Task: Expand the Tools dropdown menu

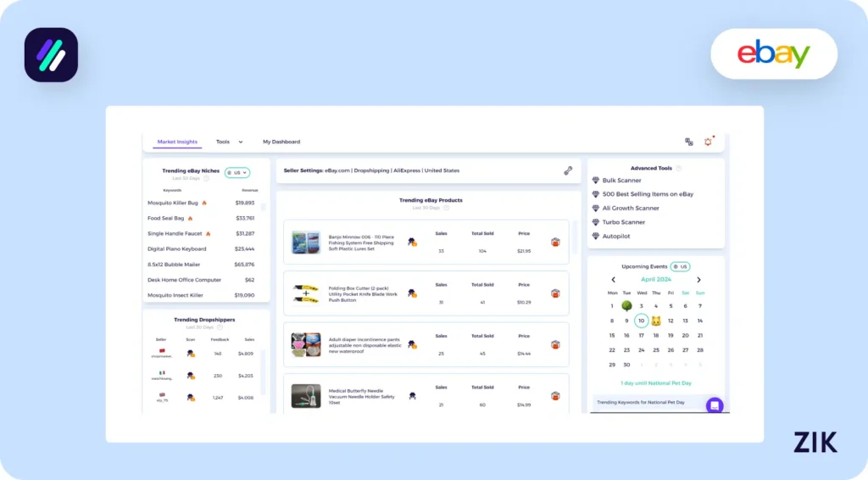Action: [229, 142]
